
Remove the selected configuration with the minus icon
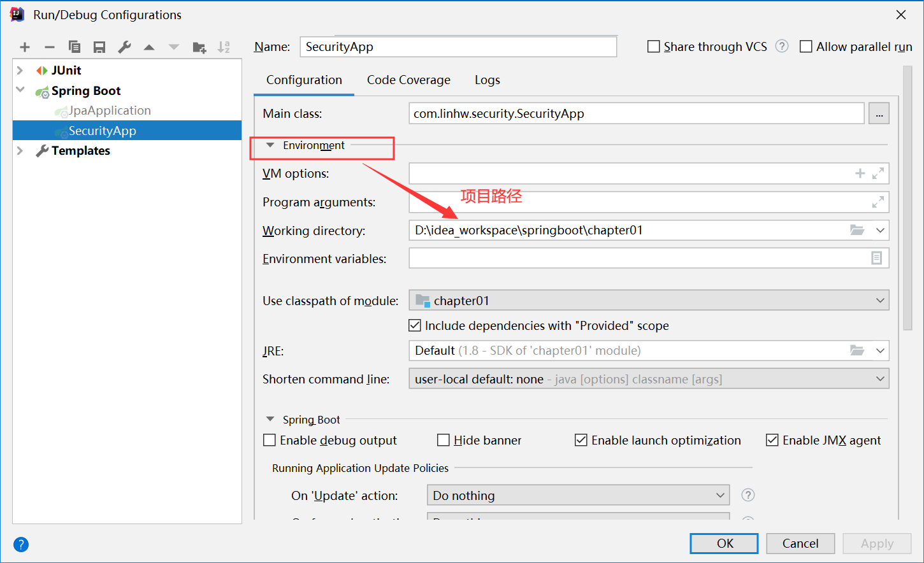coord(50,47)
